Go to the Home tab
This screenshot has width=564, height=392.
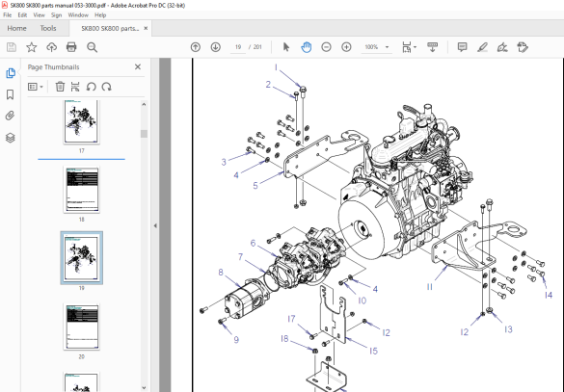(x=16, y=28)
